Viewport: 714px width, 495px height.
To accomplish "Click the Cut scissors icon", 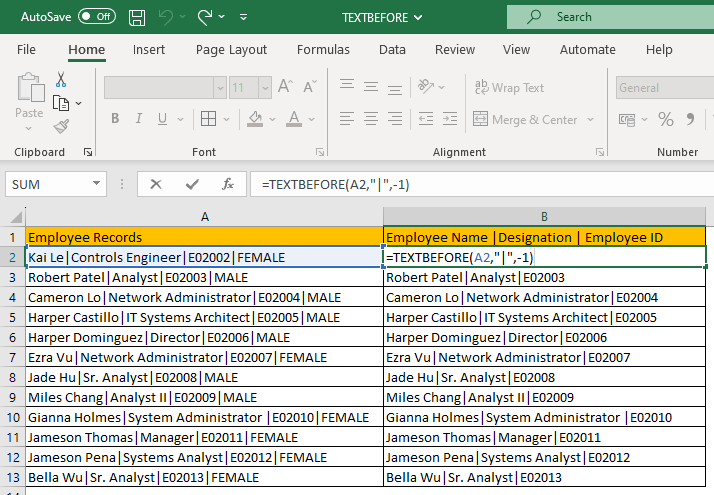I will pyautogui.click(x=61, y=80).
